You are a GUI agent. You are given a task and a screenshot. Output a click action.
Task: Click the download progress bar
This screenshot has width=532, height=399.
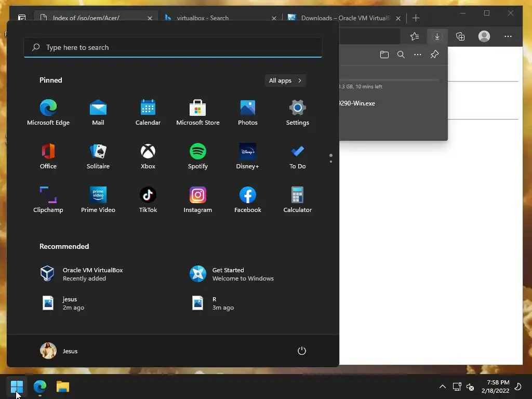[x=390, y=80]
